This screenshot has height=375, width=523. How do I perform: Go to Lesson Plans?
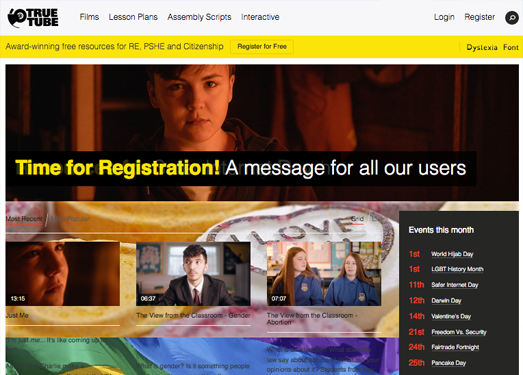click(x=133, y=17)
